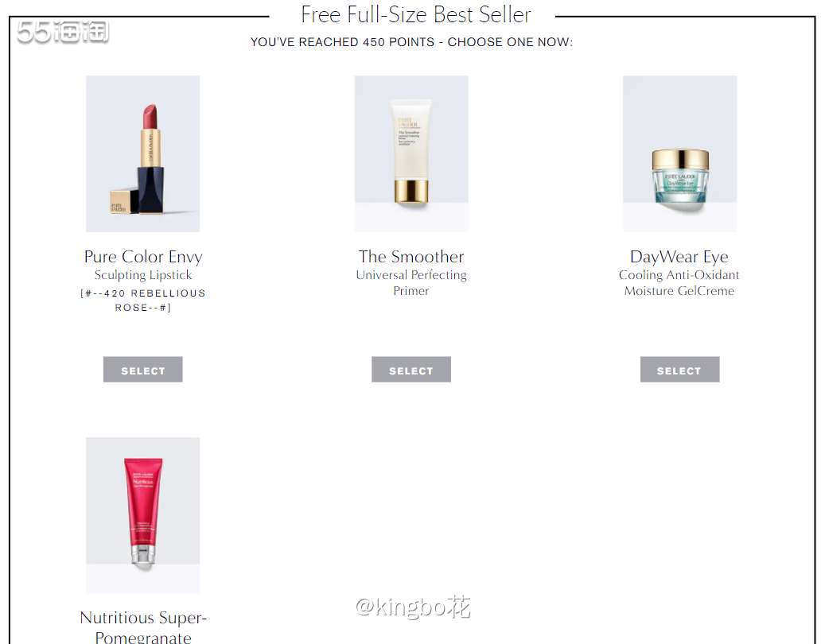Viewport: 825px width, 644px height.
Task: Click the Nutritious Super-Pomegranate product title
Action: [x=143, y=627]
